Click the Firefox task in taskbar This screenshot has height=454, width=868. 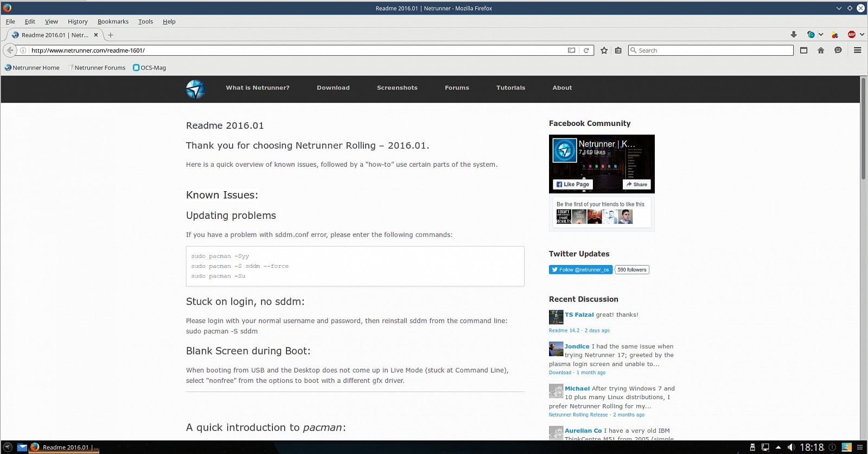[x=65, y=447]
